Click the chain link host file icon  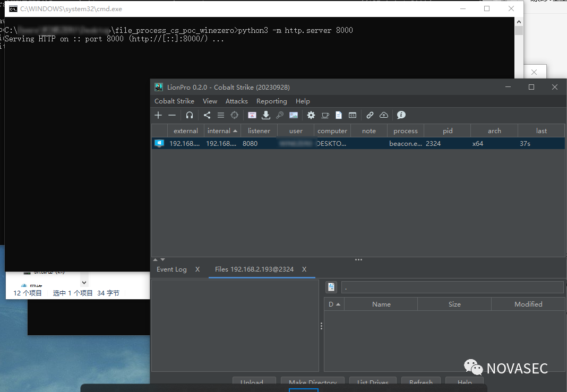[370, 115]
